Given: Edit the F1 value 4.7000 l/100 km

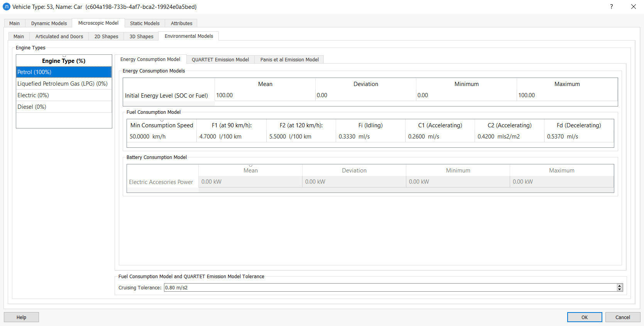Looking at the screenshot, I should point(232,137).
